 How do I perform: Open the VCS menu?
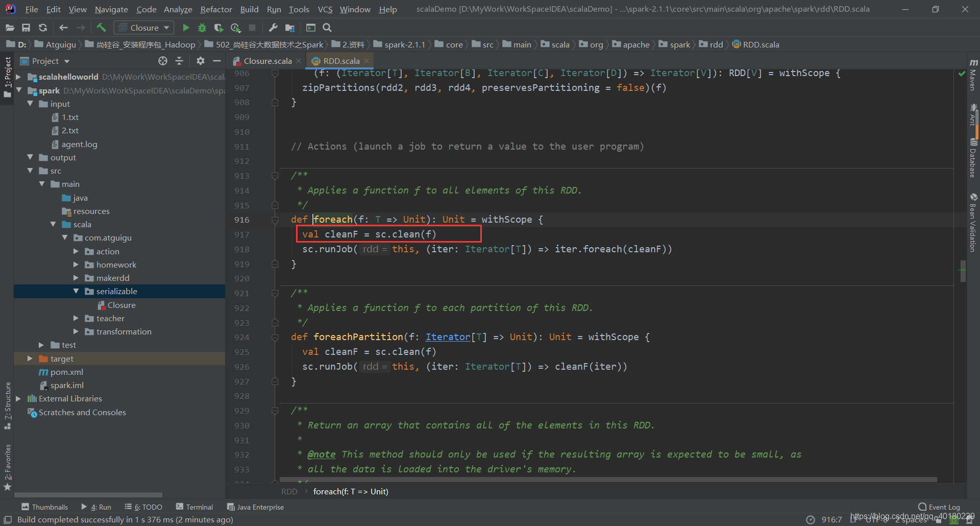pos(325,9)
